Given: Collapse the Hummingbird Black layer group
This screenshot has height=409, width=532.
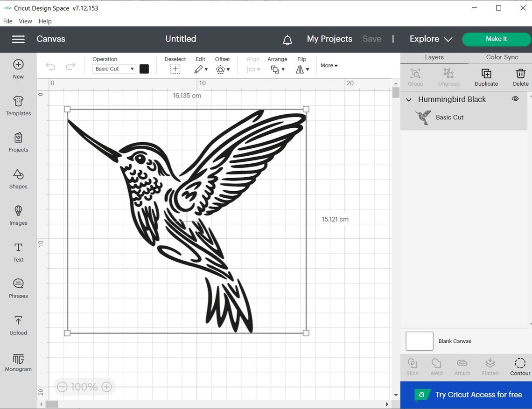Looking at the screenshot, I should (408, 99).
